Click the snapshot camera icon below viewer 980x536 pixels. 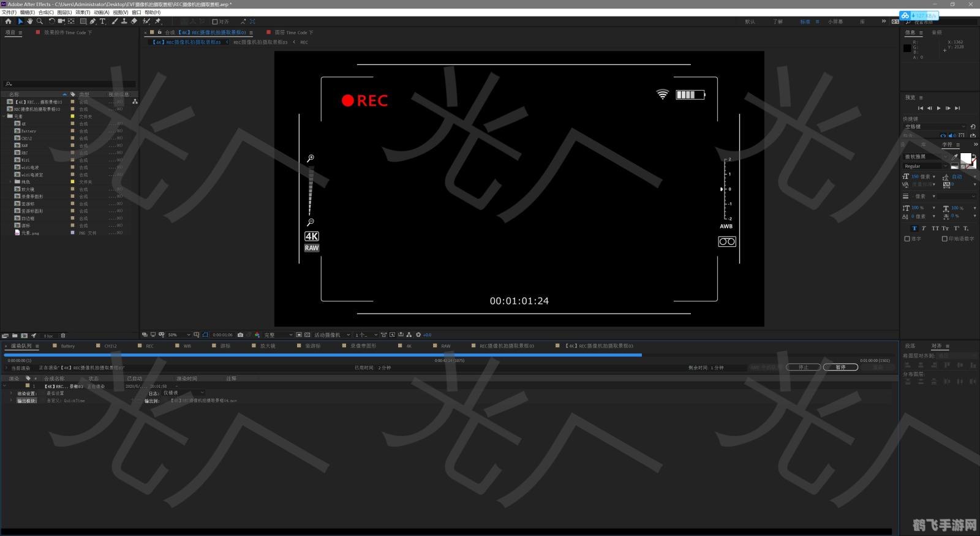pyautogui.click(x=240, y=335)
